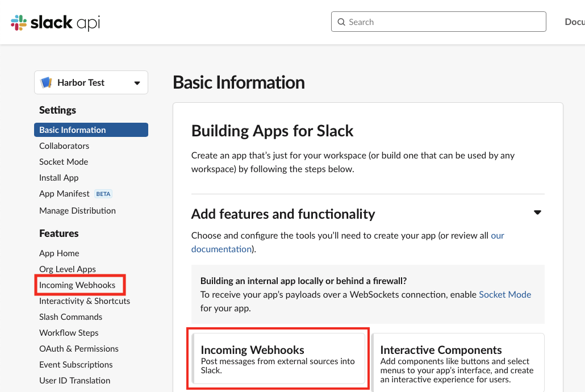
Task: Open Slash Commands feature
Action: pyautogui.click(x=71, y=317)
